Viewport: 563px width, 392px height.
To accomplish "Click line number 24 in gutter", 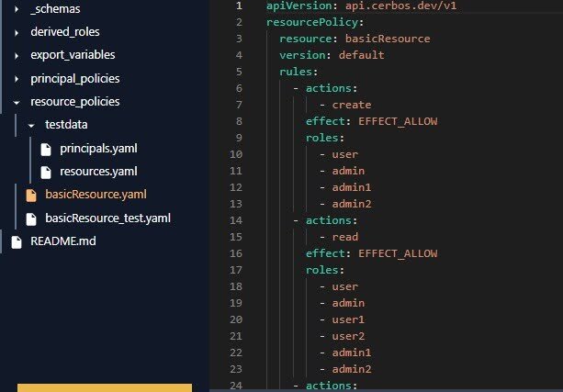I will pos(236,386).
